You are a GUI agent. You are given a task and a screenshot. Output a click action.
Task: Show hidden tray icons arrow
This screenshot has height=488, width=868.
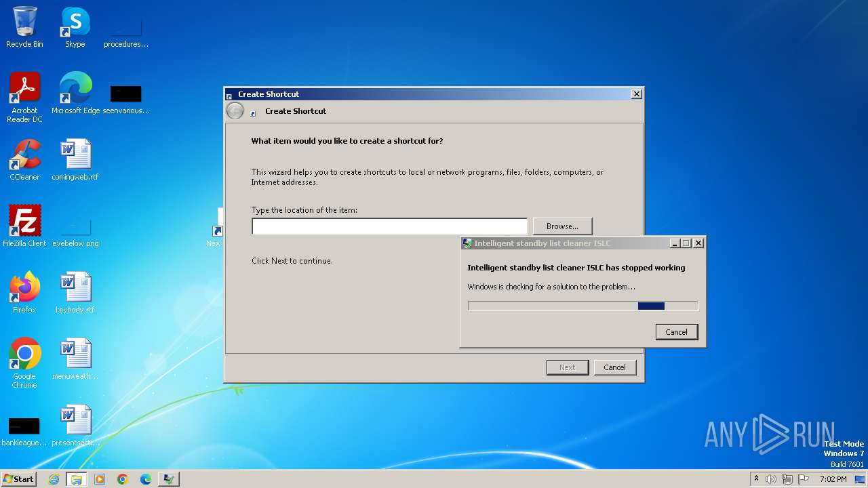tap(756, 479)
